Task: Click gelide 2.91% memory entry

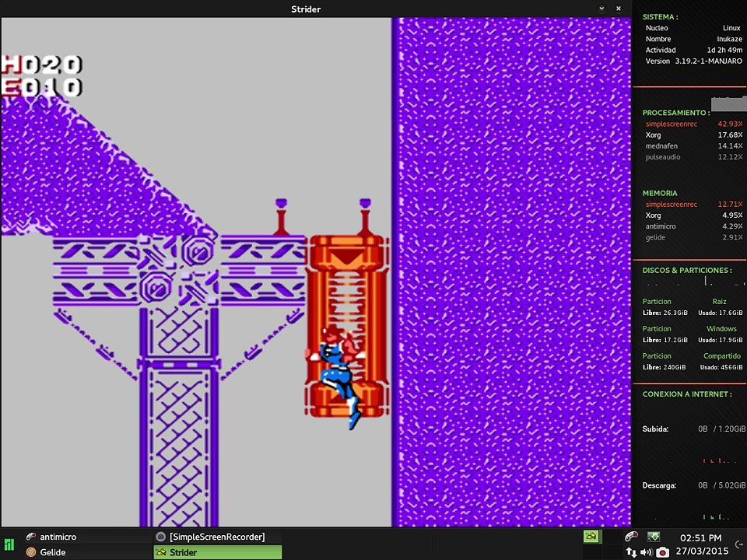Action: click(693, 237)
